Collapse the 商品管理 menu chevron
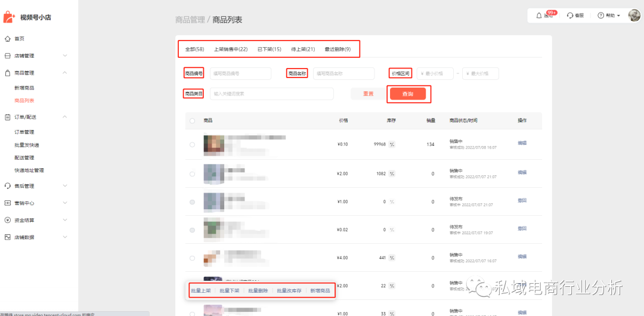 click(65, 73)
